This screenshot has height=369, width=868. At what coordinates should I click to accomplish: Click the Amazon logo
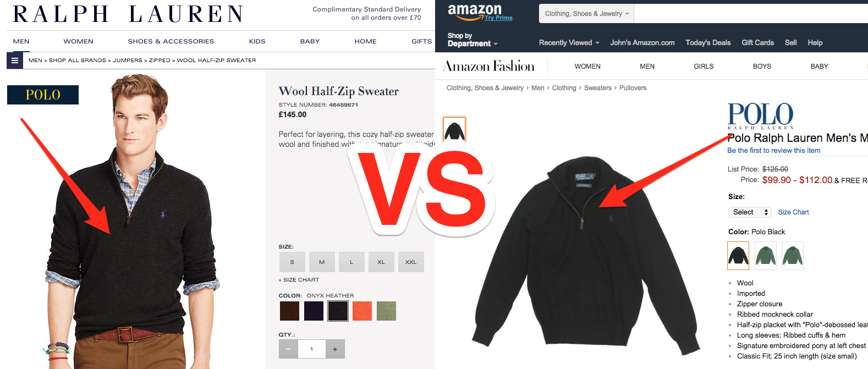point(480,12)
